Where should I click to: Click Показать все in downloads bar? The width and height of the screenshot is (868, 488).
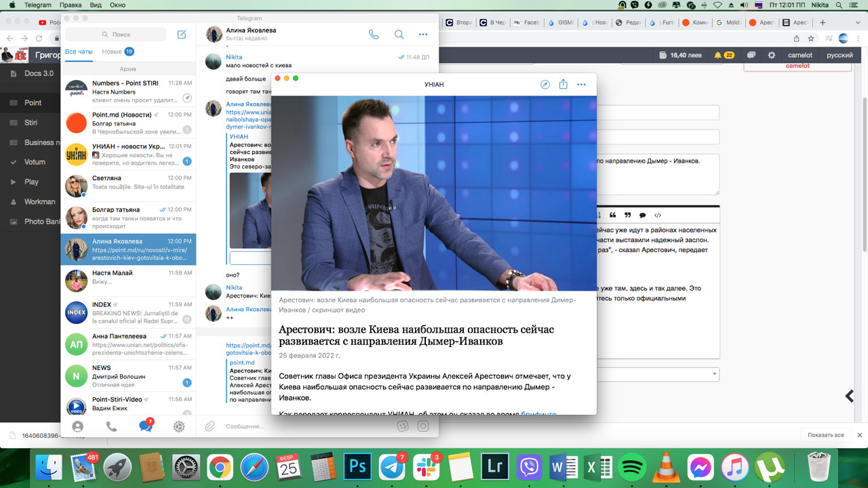tap(825, 435)
